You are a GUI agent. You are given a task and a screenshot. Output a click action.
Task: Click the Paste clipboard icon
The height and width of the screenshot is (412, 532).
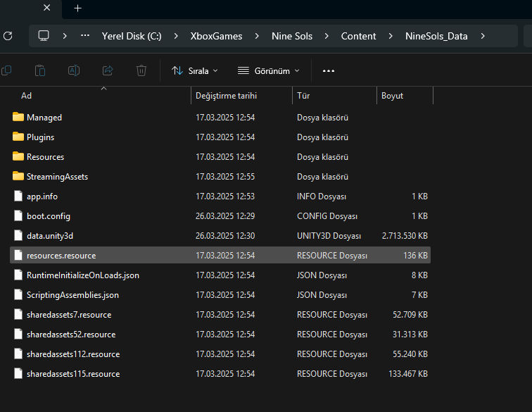click(x=40, y=70)
